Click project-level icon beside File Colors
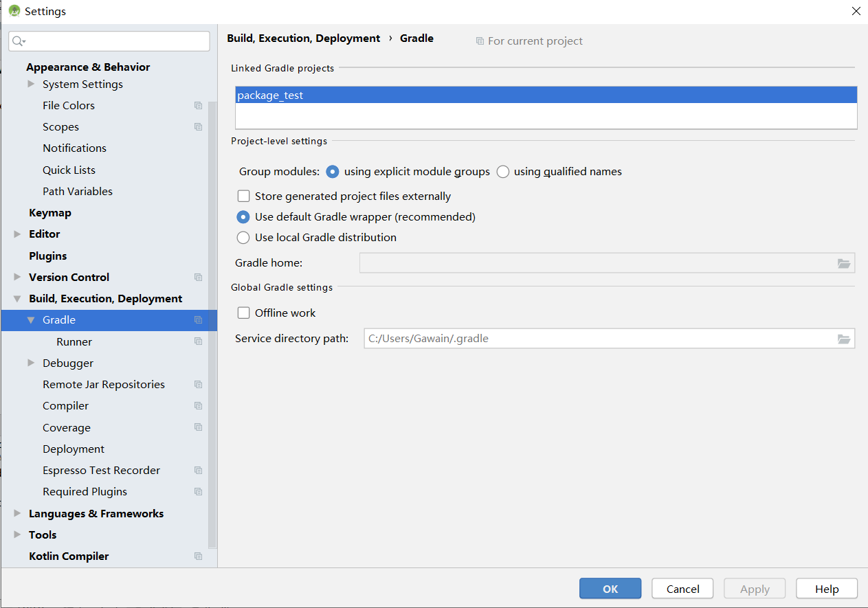Screen dimensions: 868x608 (x=198, y=106)
